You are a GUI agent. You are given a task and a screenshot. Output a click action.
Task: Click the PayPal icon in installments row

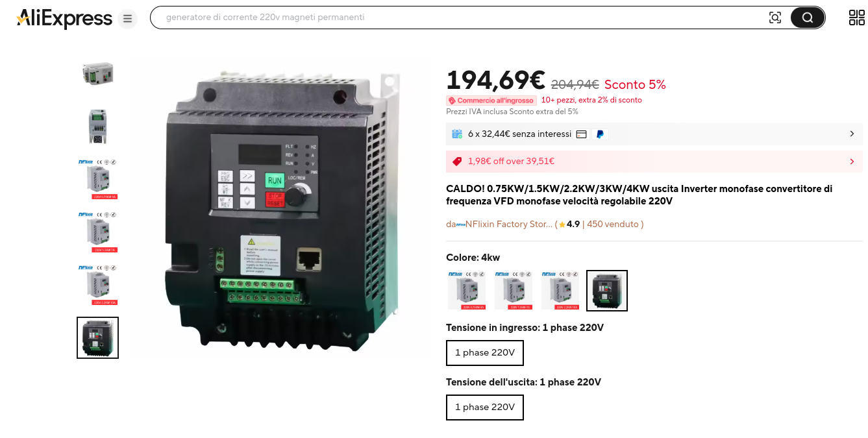tap(600, 134)
